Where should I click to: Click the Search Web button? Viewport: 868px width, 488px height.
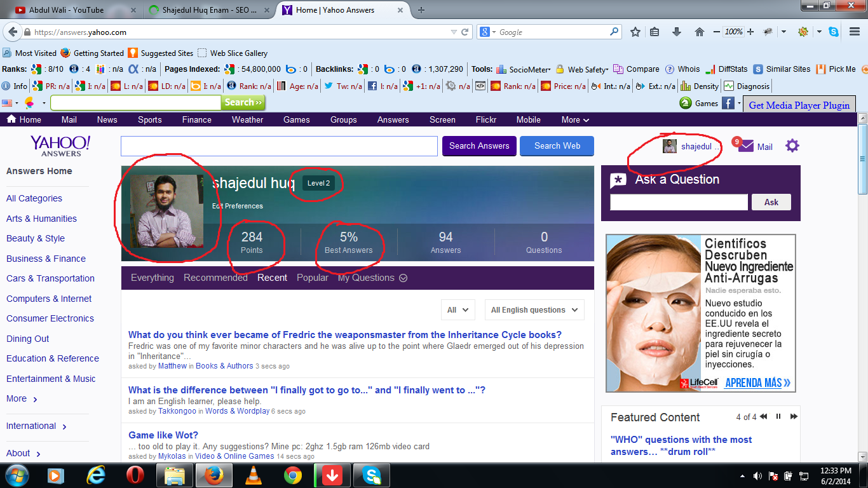point(557,146)
